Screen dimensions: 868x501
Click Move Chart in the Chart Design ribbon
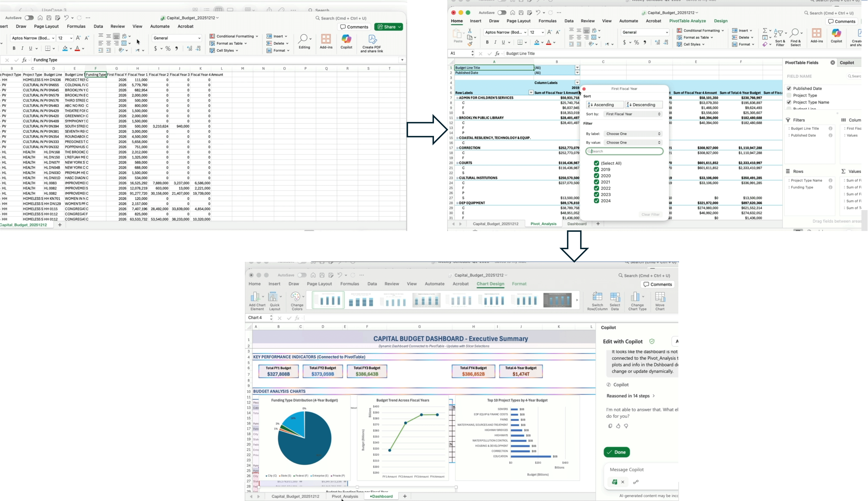660,301
